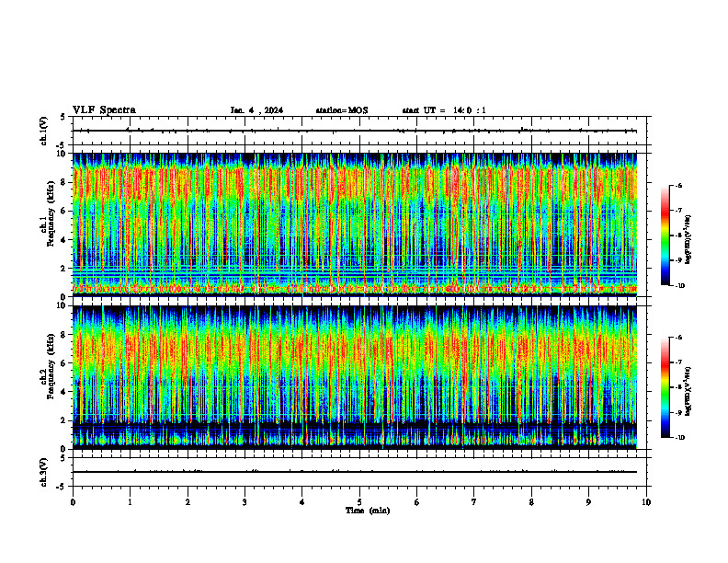The image size is (728, 563).
Task: Click time axis tick label "1"
Action: click(x=130, y=502)
